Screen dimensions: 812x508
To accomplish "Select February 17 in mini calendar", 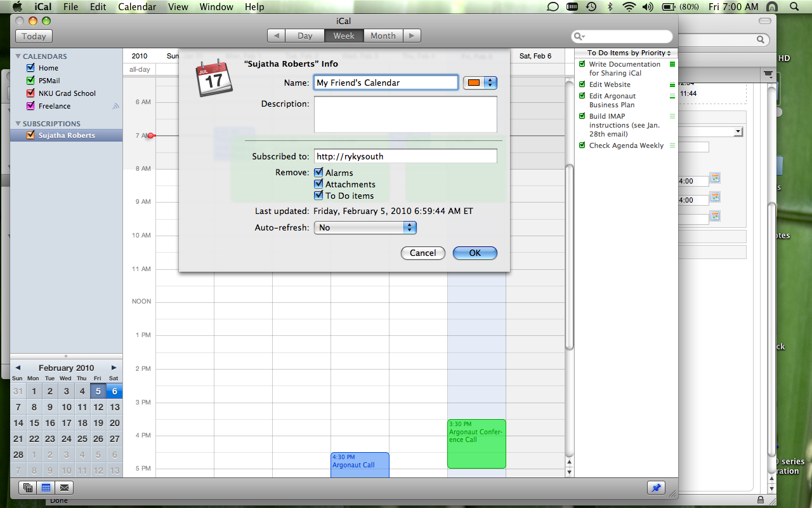I will click(x=66, y=423).
